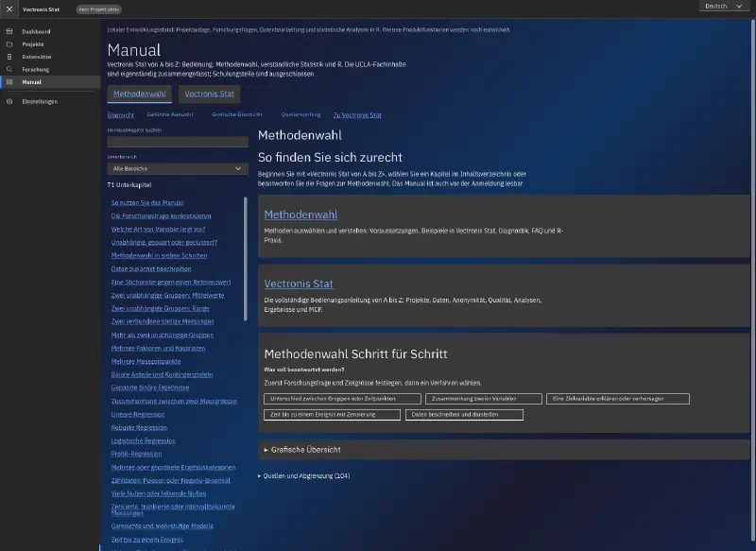The height and width of the screenshot is (551, 756).
Task: Open Zusammenhang zwischen zwei Messgrössen
Action: pos(174,401)
